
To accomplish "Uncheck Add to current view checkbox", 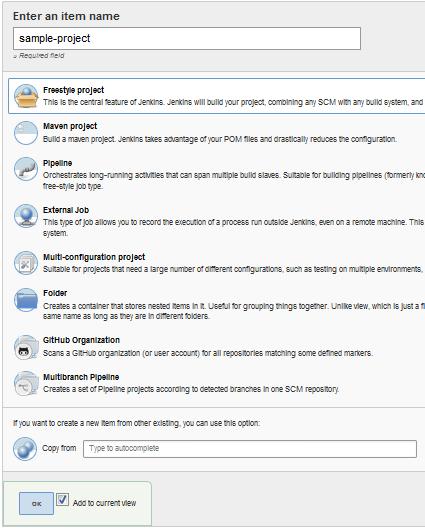I will pyautogui.click(x=62, y=499).
